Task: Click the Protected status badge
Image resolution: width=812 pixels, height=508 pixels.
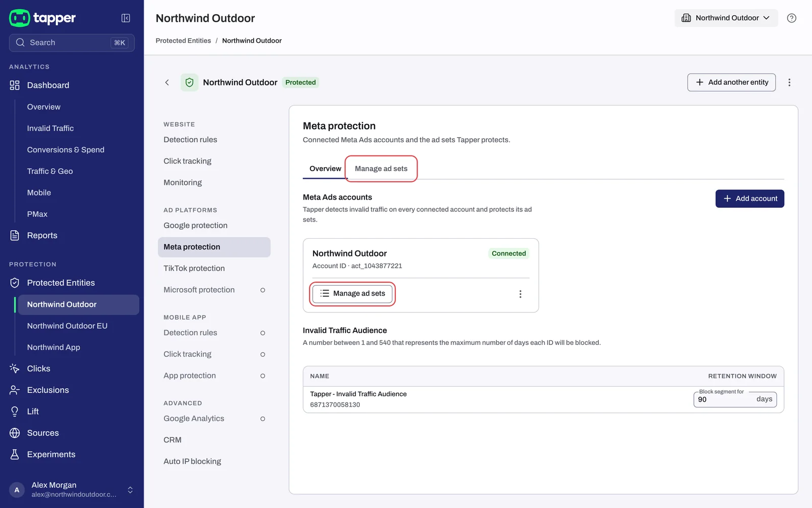Action: [x=300, y=82]
